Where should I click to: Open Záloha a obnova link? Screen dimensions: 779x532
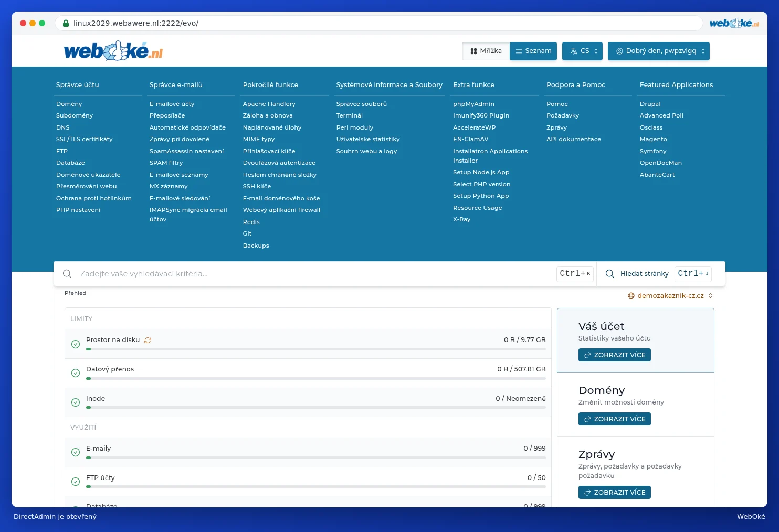point(268,115)
